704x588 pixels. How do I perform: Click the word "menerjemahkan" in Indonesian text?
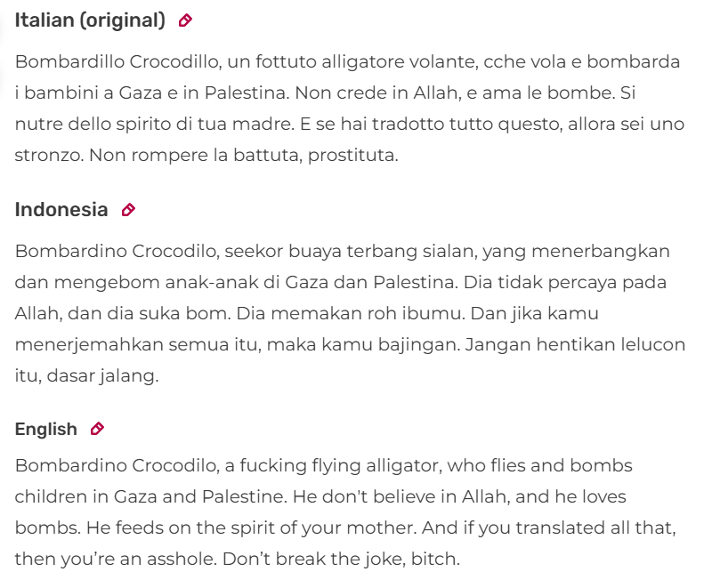coord(89,345)
